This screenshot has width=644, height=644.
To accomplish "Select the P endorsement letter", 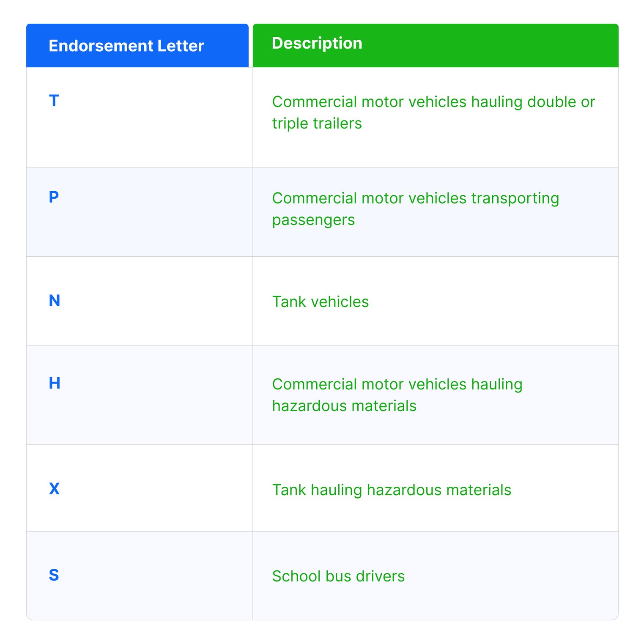I will click(54, 197).
